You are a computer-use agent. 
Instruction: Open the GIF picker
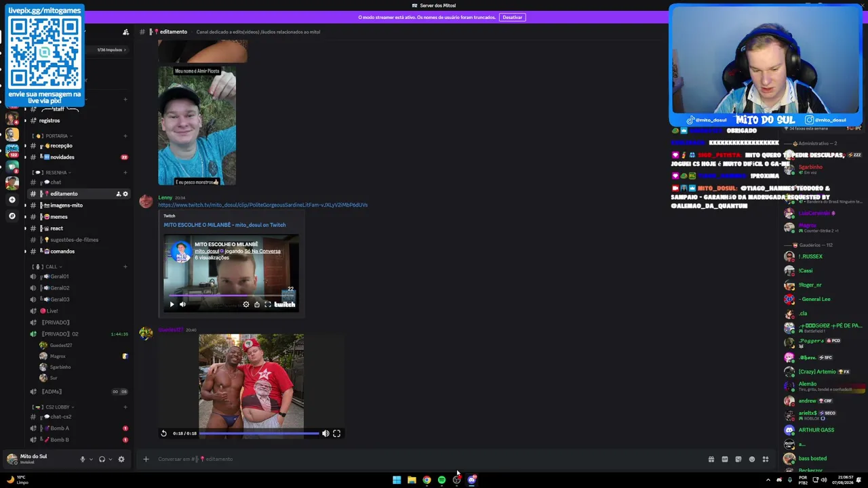click(725, 460)
